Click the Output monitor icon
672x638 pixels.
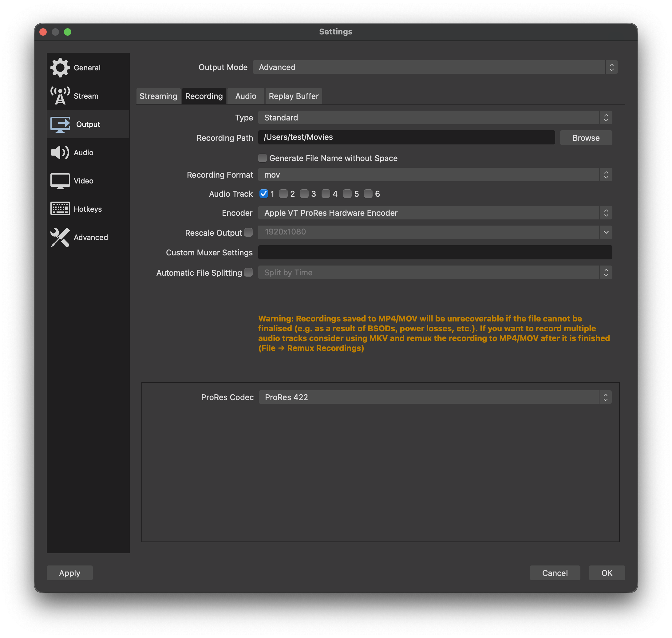(x=60, y=124)
